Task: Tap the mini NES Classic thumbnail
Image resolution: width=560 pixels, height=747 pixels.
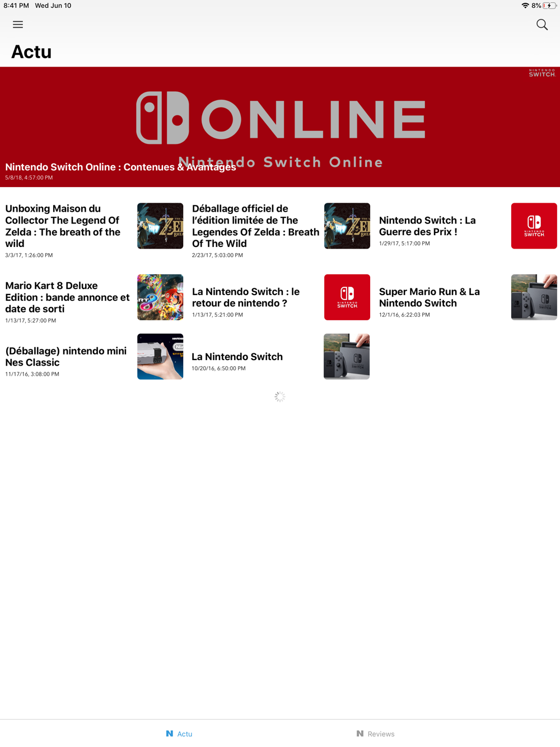Action: (x=160, y=356)
